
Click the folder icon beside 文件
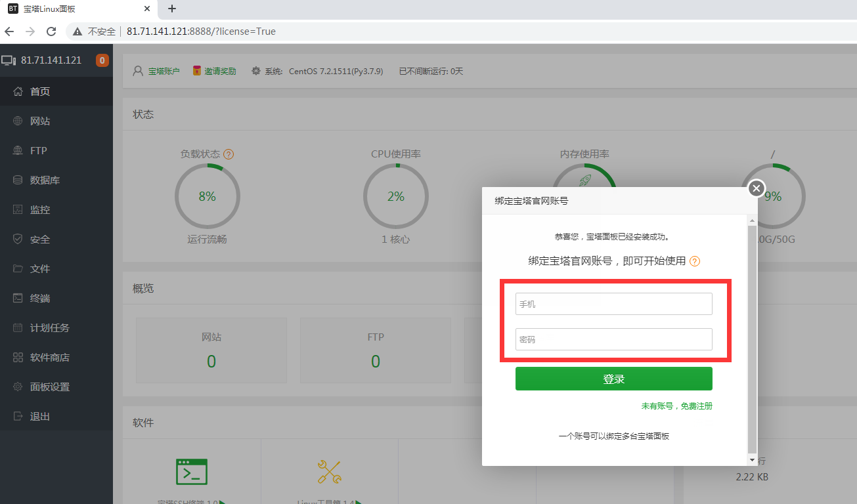coord(18,268)
